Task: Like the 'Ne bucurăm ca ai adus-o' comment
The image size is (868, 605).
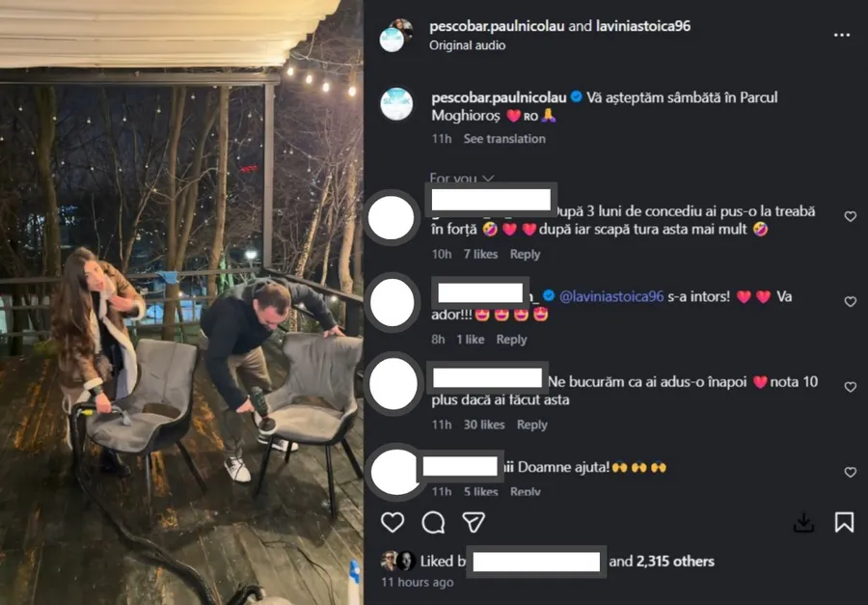Action: pos(851,387)
